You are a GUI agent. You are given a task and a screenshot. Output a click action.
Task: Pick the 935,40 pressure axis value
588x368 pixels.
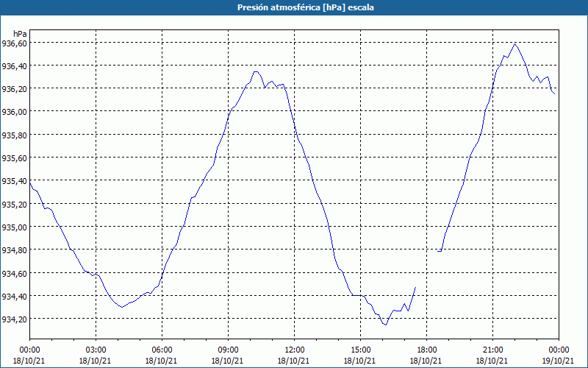pos(14,181)
